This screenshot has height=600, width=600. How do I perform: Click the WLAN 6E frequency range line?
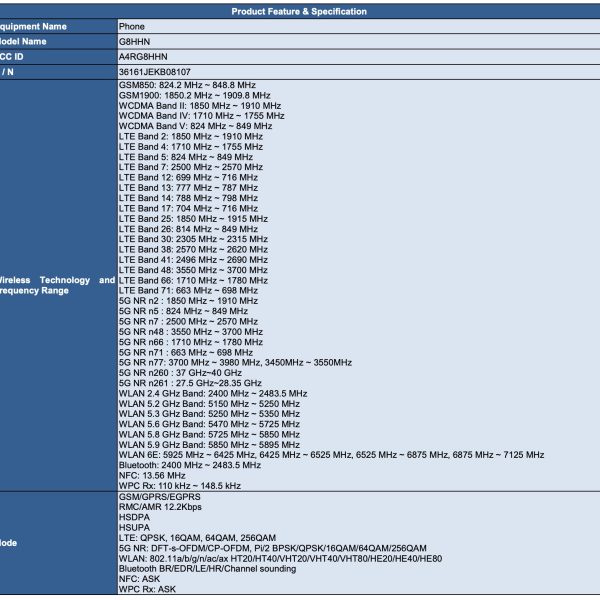pyautogui.click(x=331, y=454)
